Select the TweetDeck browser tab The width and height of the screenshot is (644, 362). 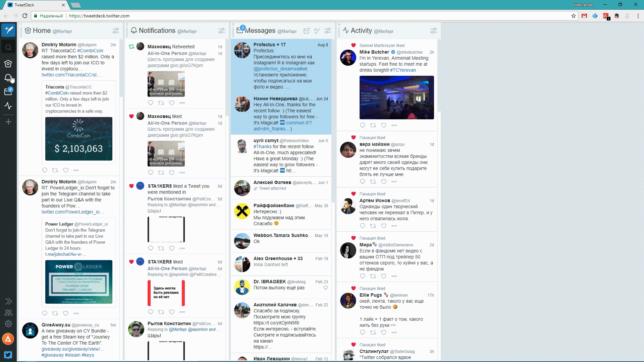[x=36, y=5]
